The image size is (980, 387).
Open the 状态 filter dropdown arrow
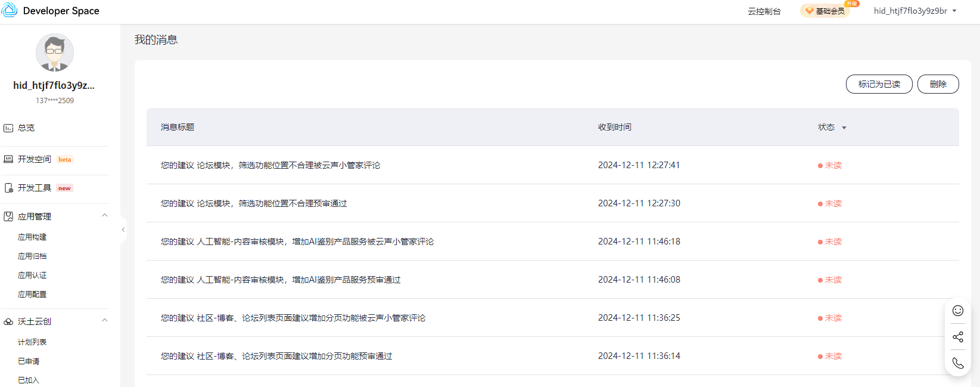(x=844, y=128)
